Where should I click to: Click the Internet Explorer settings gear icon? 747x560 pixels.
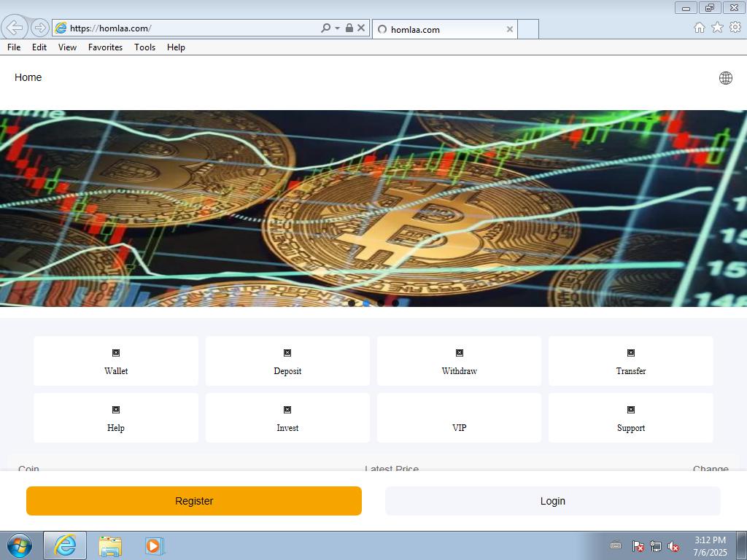click(735, 28)
